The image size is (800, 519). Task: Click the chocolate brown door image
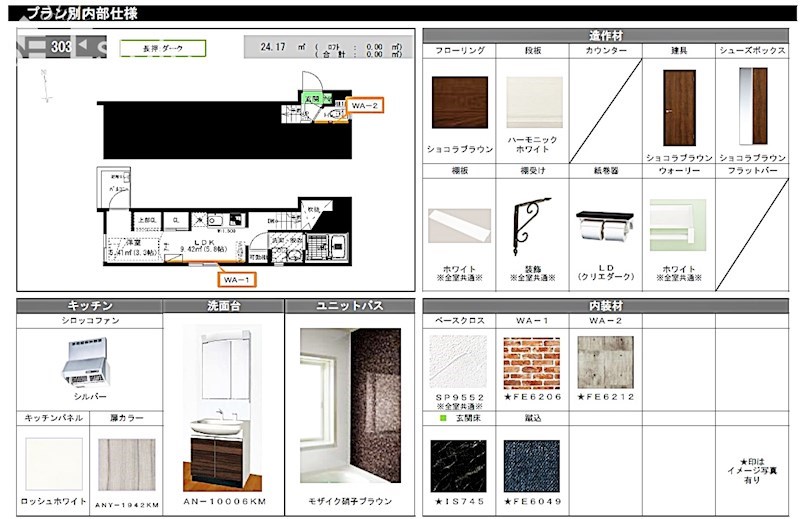pyautogui.click(x=679, y=108)
